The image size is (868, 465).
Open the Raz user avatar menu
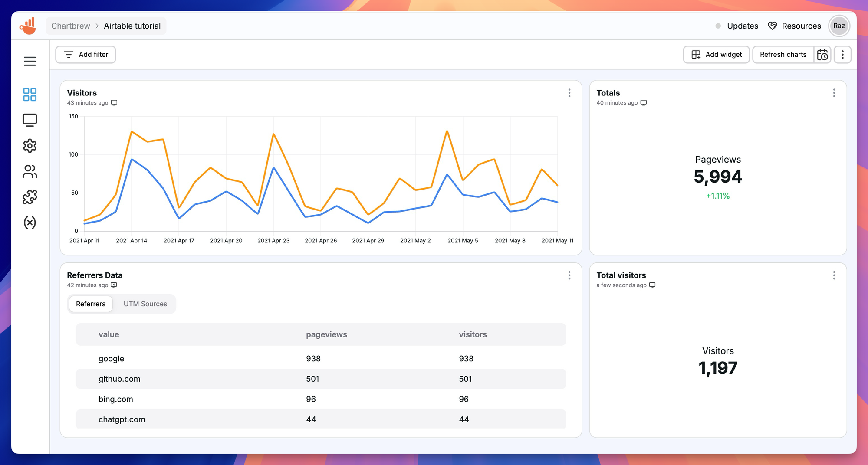pos(839,26)
